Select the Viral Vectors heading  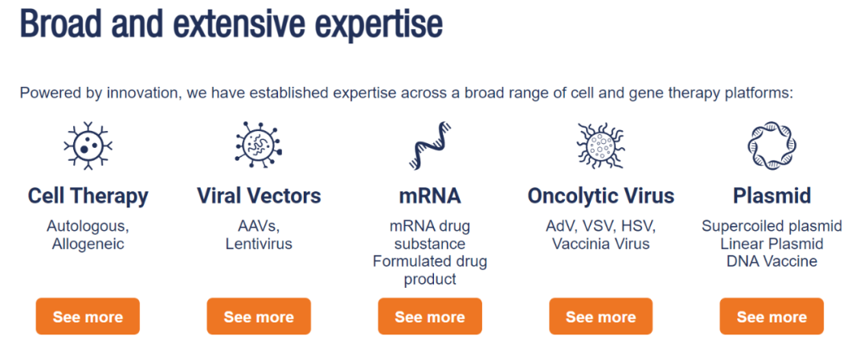pyautogui.click(x=259, y=195)
